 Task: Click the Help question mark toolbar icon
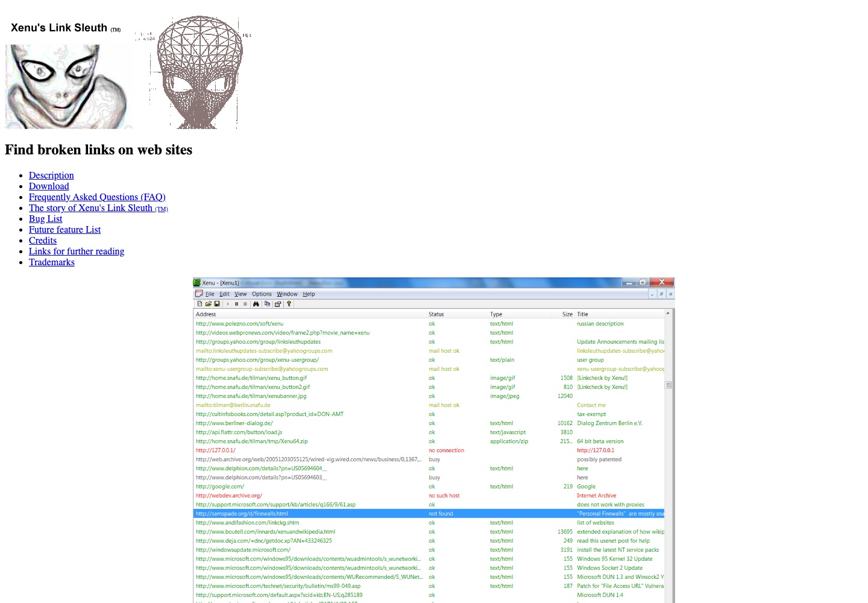pos(289,304)
